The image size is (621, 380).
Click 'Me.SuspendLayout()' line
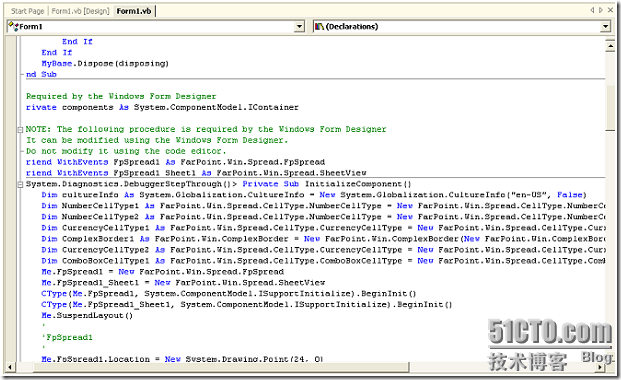pos(87,316)
